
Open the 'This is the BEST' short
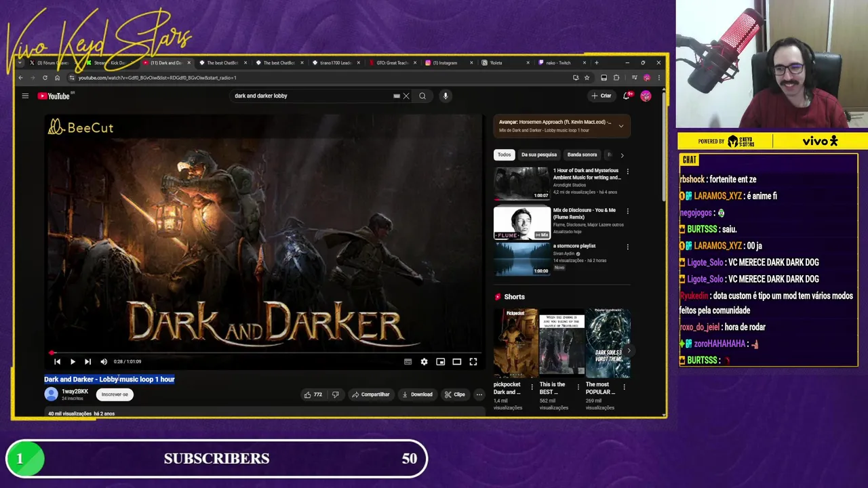(x=561, y=342)
